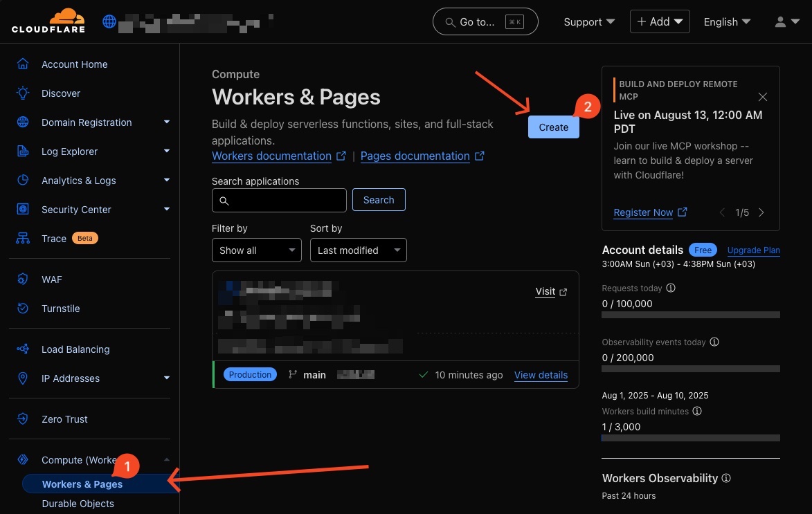Open Zero Trust in the sidebar
Viewport: 812px width, 514px height.
point(64,419)
